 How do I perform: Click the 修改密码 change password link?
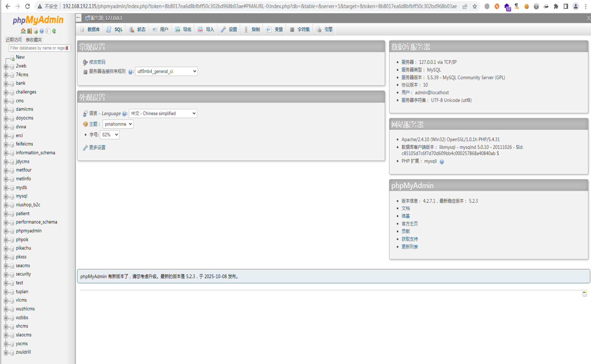tap(97, 62)
